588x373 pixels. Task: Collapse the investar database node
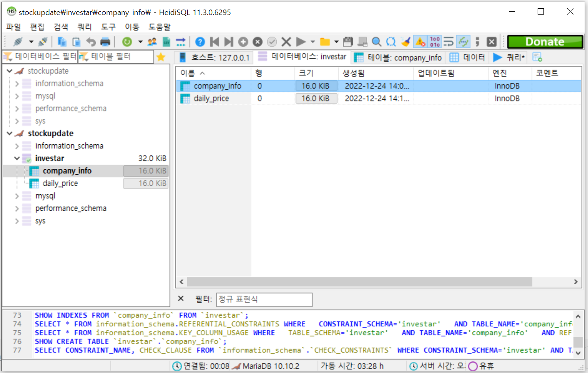click(x=17, y=158)
